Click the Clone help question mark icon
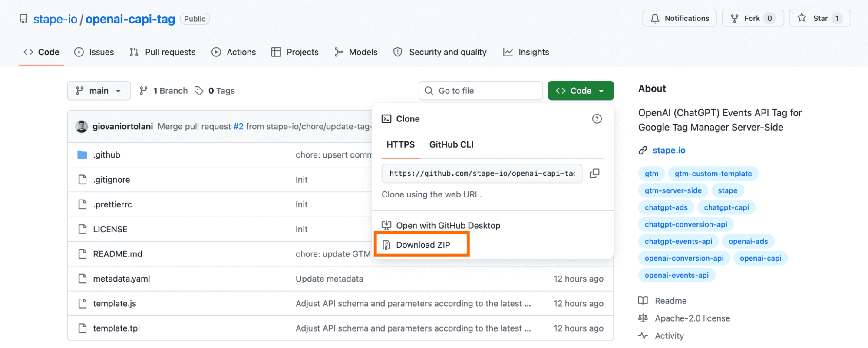This screenshot has height=348, width=868. pyautogui.click(x=597, y=119)
